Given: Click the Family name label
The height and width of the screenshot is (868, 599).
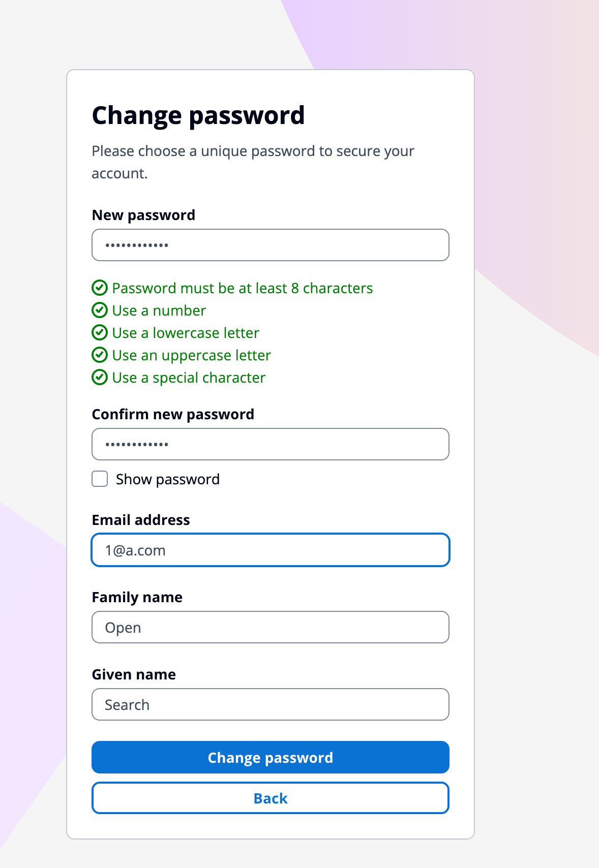Looking at the screenshot, I should (x=137, y=597).
